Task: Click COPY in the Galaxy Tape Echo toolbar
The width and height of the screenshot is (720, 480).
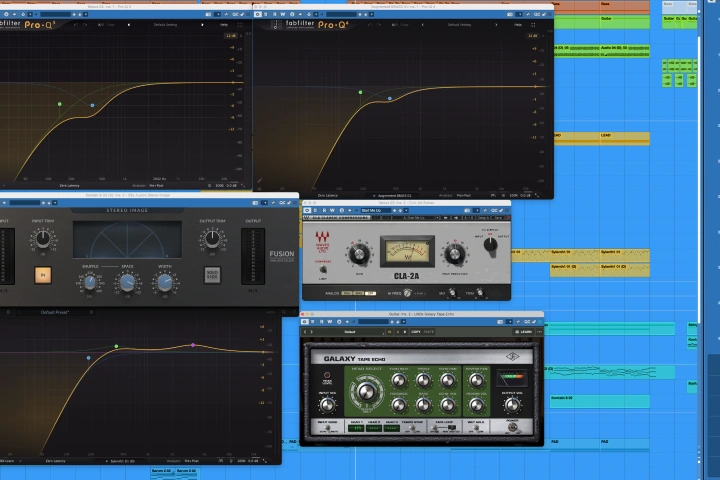Action: point(416,332)
